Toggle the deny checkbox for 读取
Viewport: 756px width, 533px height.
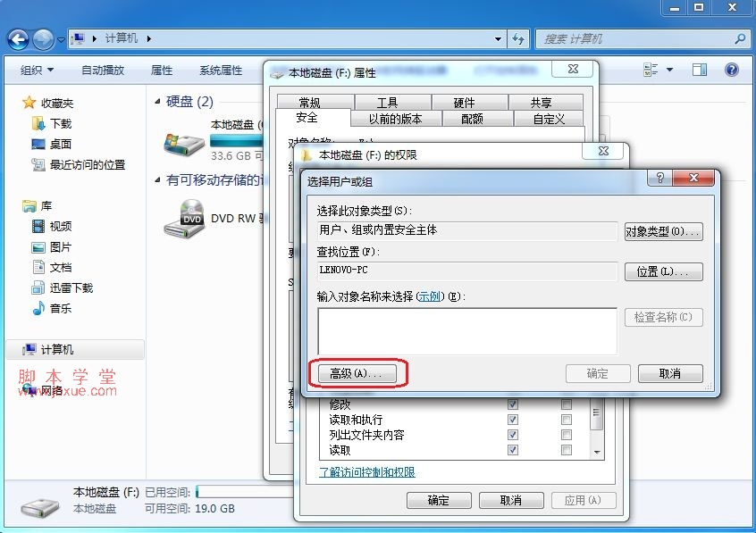(x=567, y=450)
